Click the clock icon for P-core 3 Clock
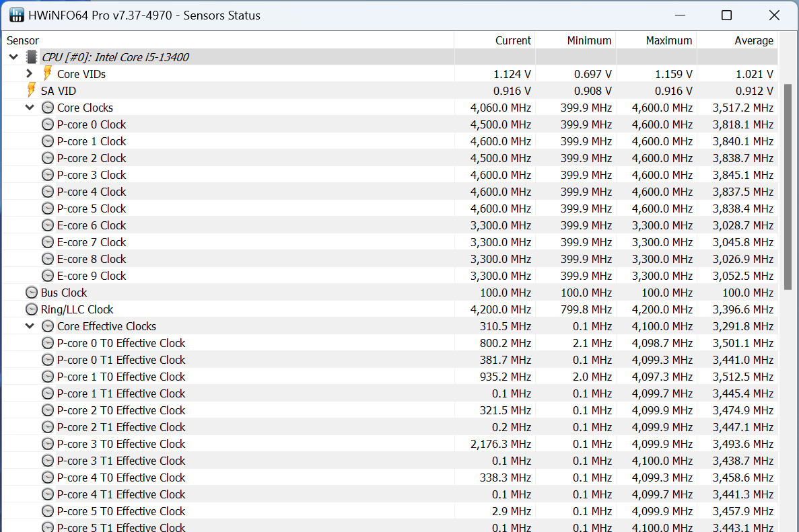Screen dimensions: 799x532 pyautogui.click(x=47, y=175)
